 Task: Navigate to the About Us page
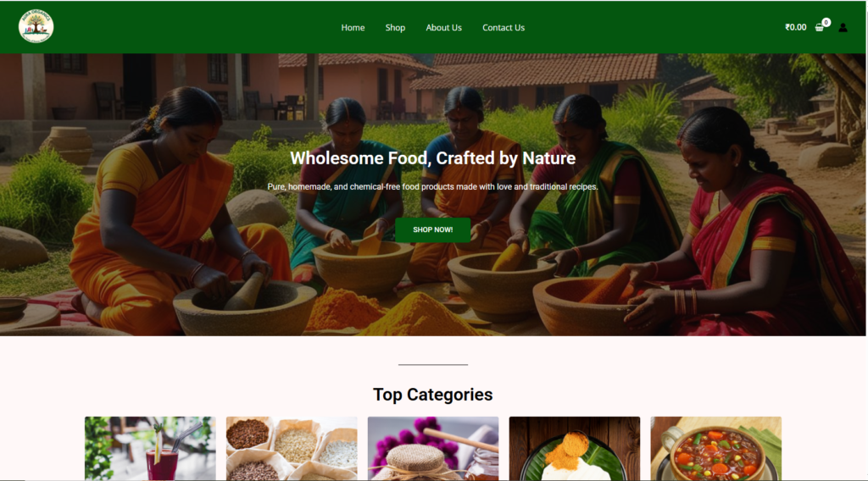coord(443,28)
